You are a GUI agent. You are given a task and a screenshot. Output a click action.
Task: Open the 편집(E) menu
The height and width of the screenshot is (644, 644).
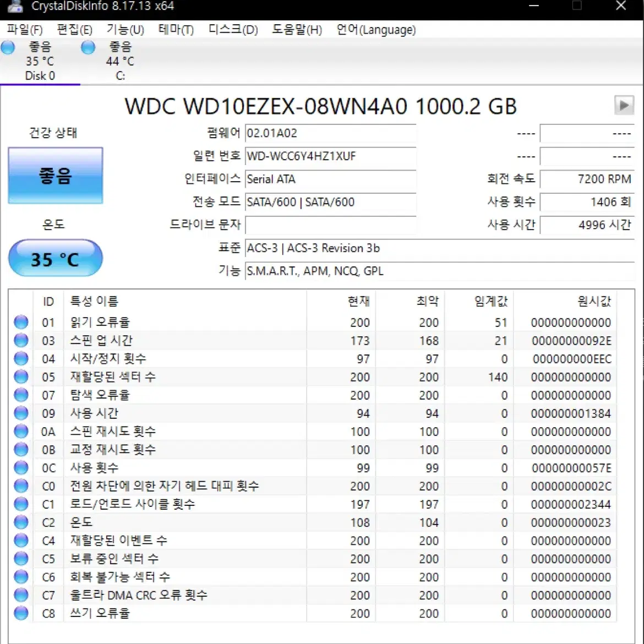pos(74,30)
